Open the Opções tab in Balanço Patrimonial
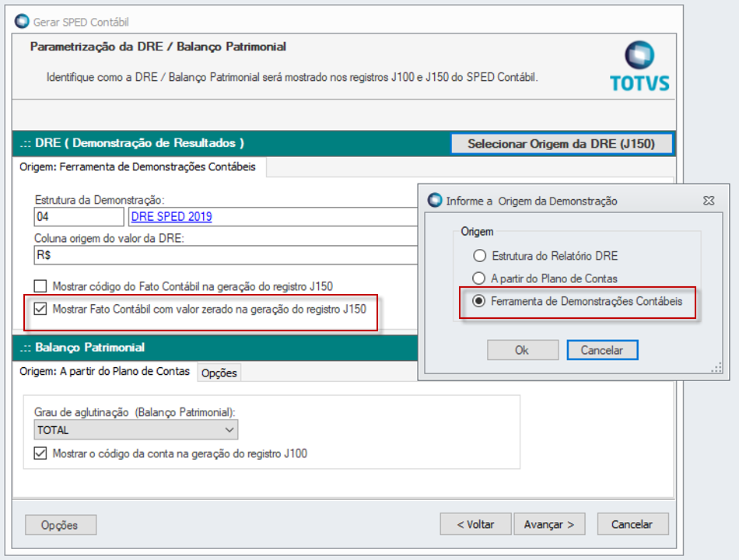The height and width of the screenshot is (560, 739). [x=219, y=373]
